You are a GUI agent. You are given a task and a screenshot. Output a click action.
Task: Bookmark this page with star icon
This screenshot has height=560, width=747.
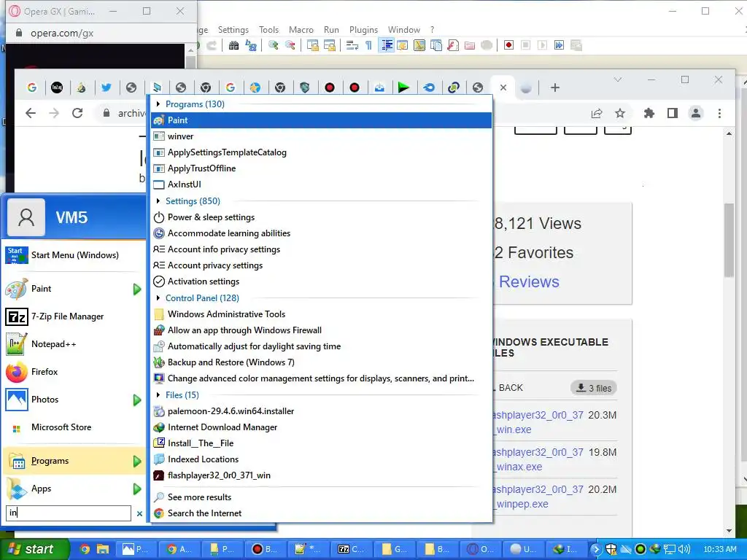coord(620,113)
